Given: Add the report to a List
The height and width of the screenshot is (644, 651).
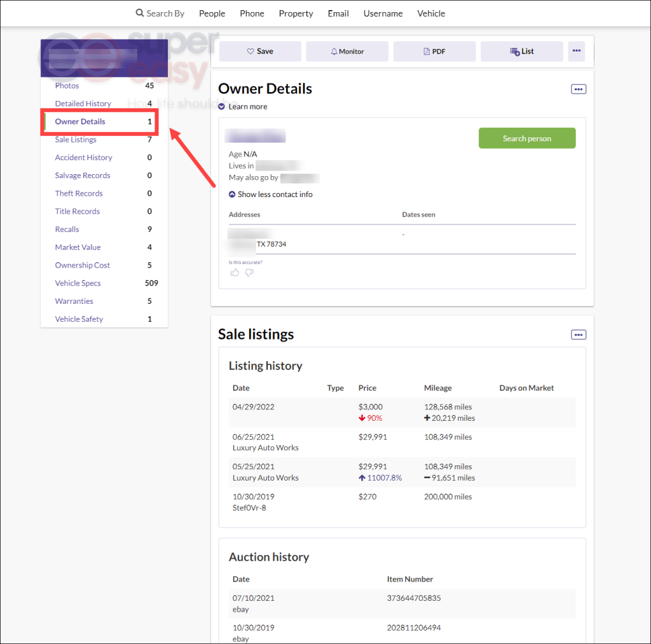Looking at the screenshot, I should (521, 51).
